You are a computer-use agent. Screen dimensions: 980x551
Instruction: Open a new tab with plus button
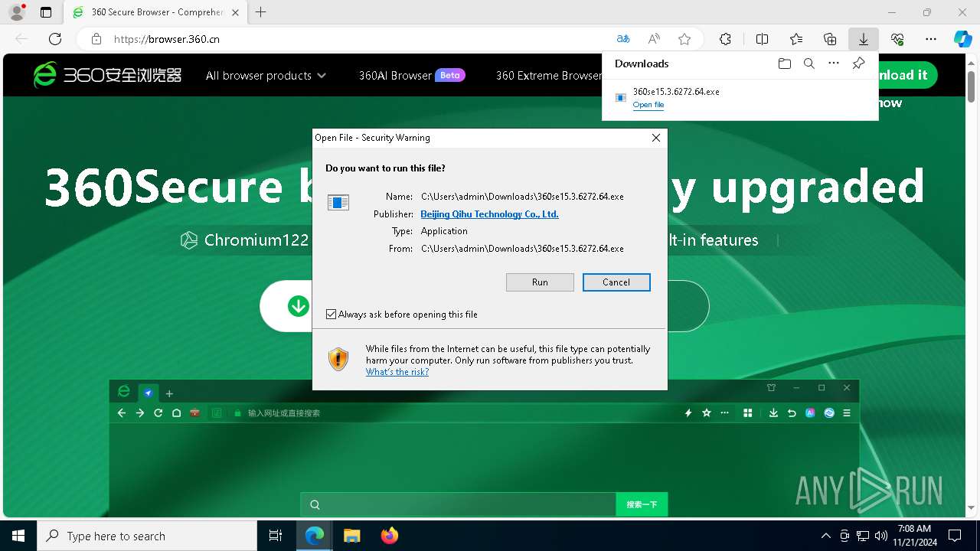click(261, 12)
